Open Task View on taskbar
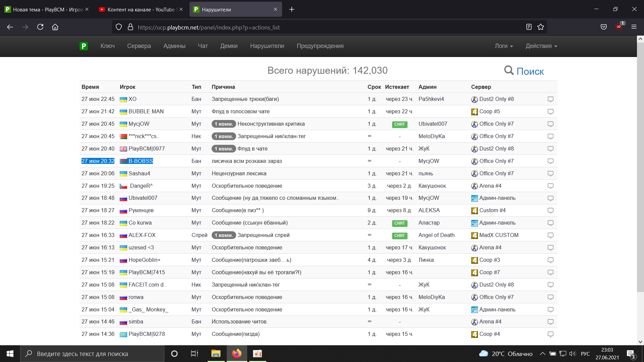Image resolution: width=644 pixels, height=362 pixels. coord(195,354)
